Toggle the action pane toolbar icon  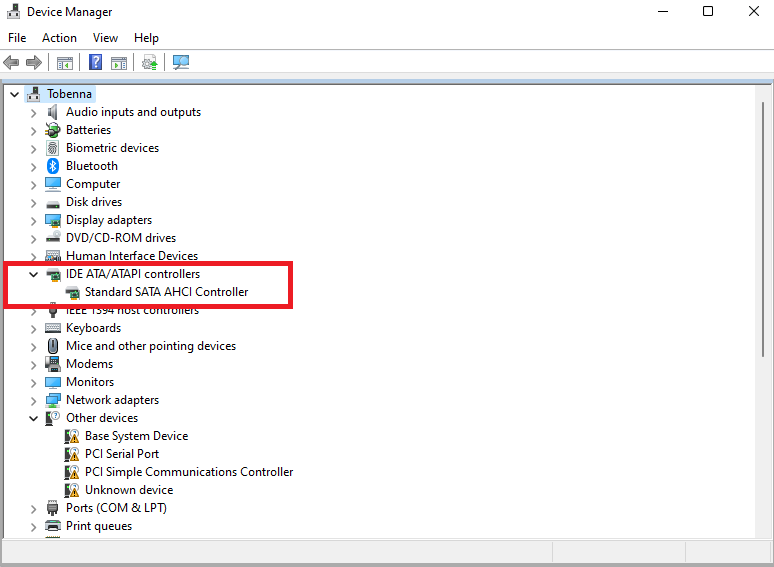pyautogui.click(x=119, y=63)
